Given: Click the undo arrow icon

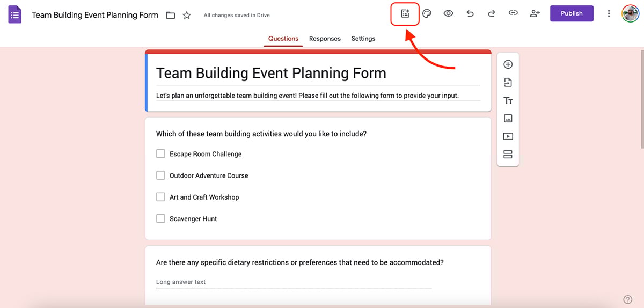Looking at the screenshot, I should (x=470, y=14).
